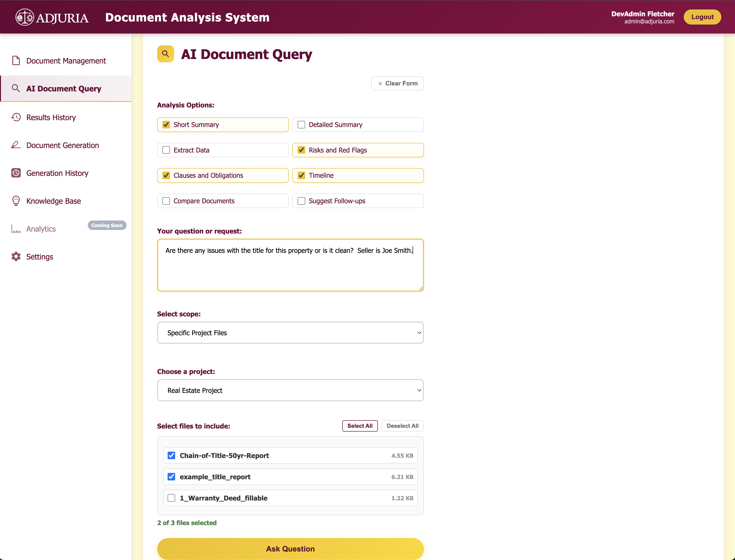Uncheck the Risks and Red Flags option
This screenshot has height=560, width=735.
tap(301, 150)
